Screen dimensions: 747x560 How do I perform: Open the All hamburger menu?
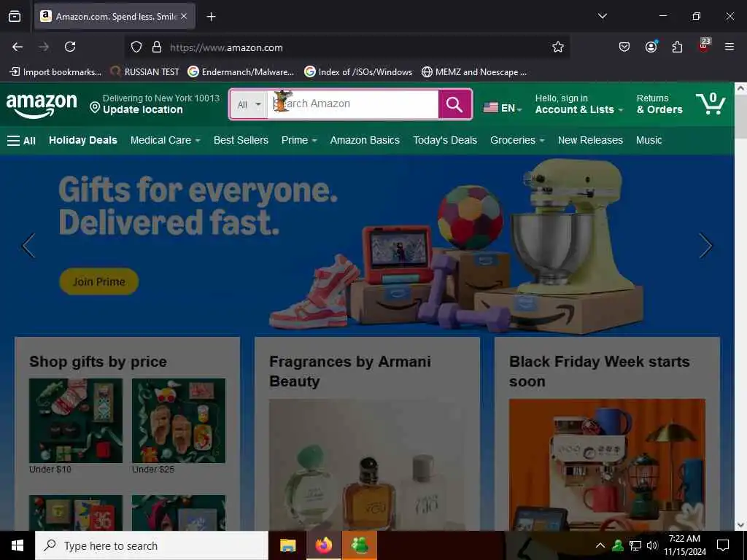[x=21, y=141]
